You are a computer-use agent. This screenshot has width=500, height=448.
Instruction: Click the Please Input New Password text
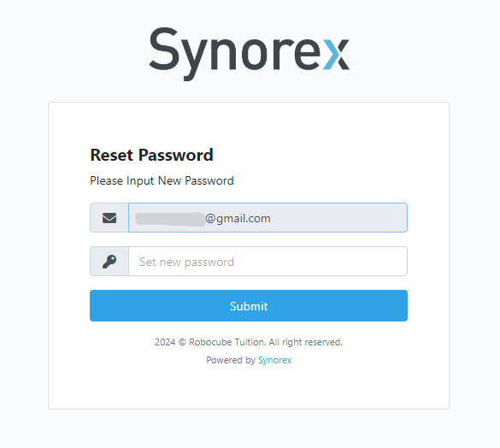(x=162, y=181)
